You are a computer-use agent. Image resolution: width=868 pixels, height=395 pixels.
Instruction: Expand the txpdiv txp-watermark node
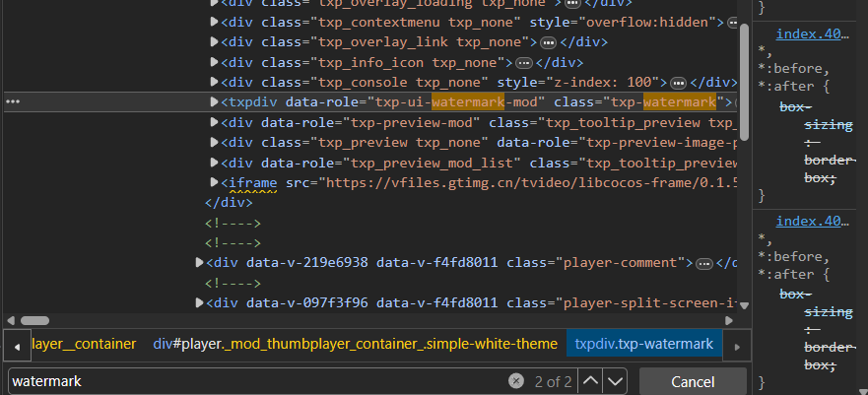coord(214,101)
